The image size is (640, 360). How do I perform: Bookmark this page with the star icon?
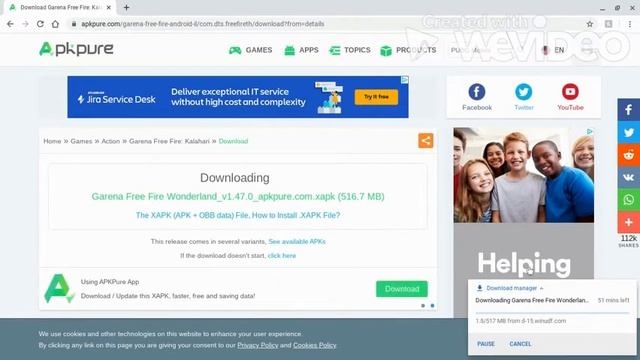coord(590,24)
